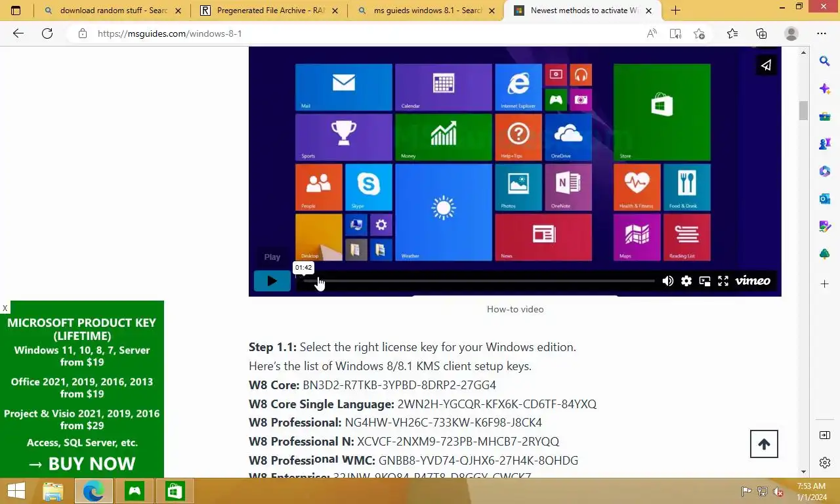This screenshot has height=504, width=840.
Task: Open Edge Settings and more menu
Action: [x=822, y=33]
